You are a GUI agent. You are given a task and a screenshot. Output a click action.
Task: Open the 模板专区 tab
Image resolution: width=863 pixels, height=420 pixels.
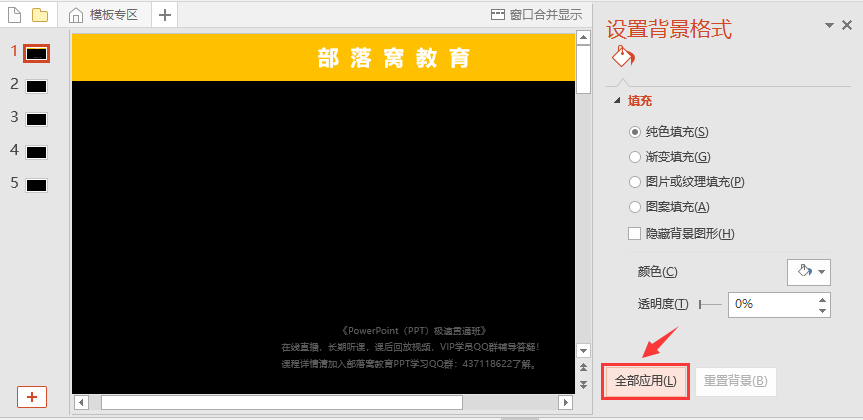coord(104,15)
